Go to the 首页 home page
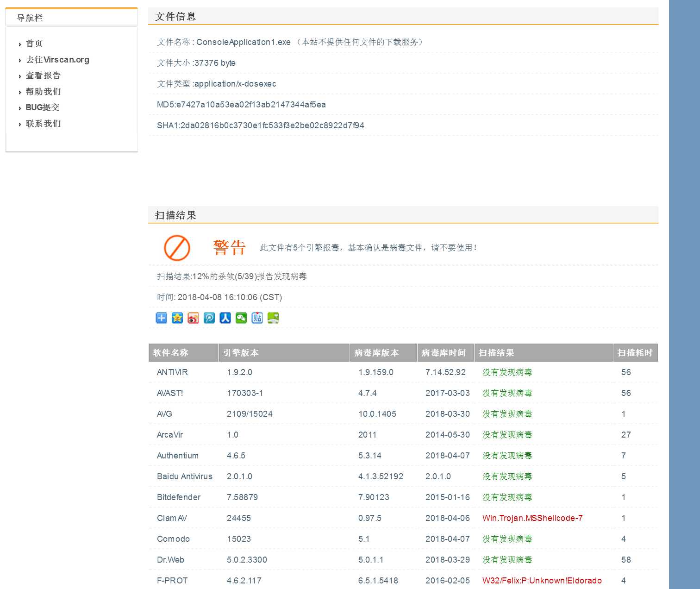Image resolution: width=700 pixels, height=589 pixels. point(34,44)
